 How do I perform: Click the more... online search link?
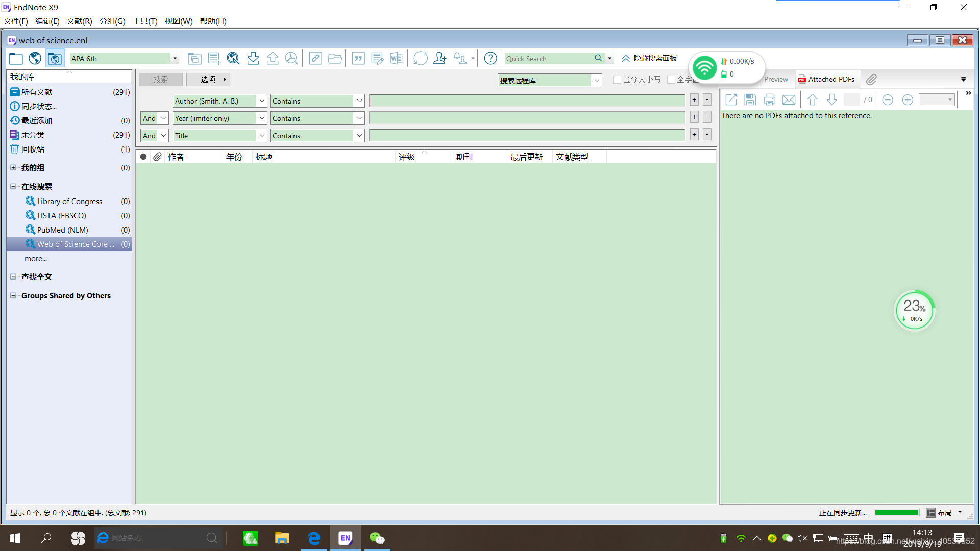[x=36, y=259]
